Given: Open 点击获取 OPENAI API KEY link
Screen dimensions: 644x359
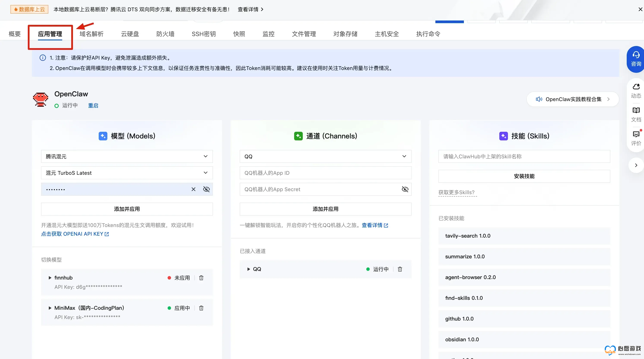Looking at the screenshot, I should [x=75, y=234].
